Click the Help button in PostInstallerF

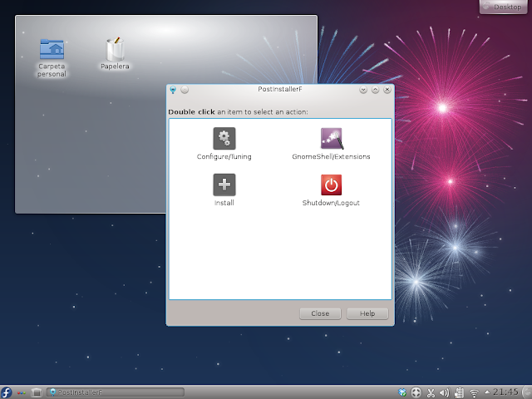[367, 314]
